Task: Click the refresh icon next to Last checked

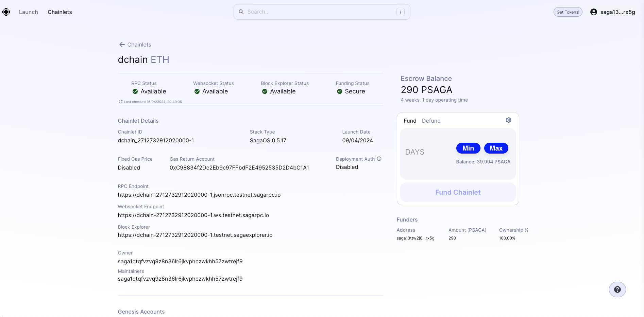Action: [x=120, y=102]
